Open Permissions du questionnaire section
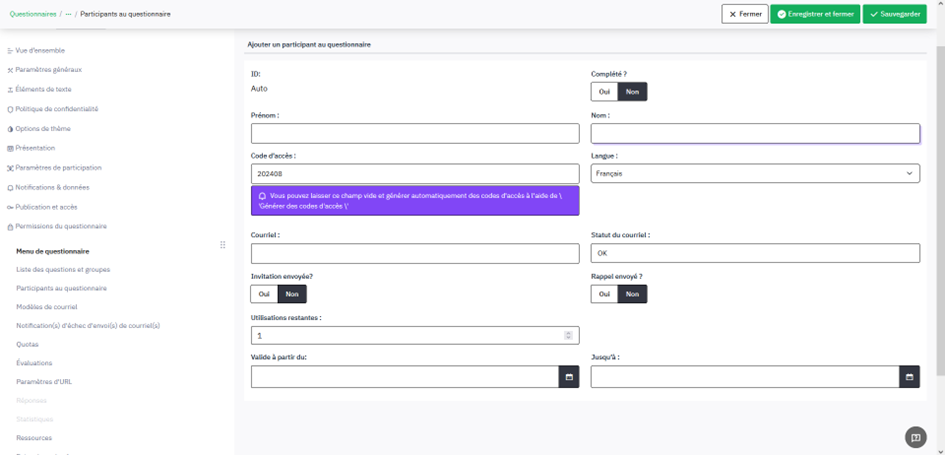 60,227
